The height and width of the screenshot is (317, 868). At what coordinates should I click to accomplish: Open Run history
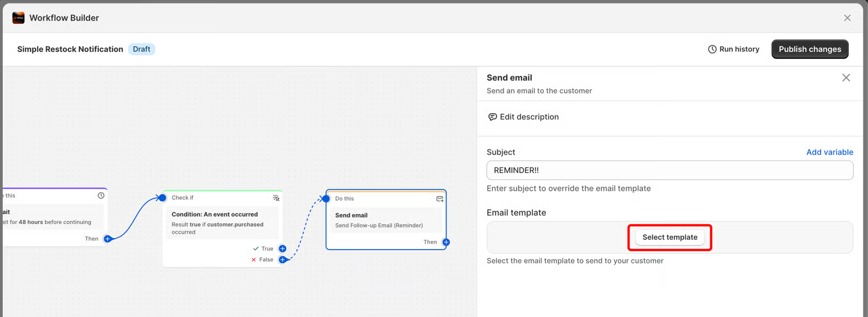tap(733, 49)
